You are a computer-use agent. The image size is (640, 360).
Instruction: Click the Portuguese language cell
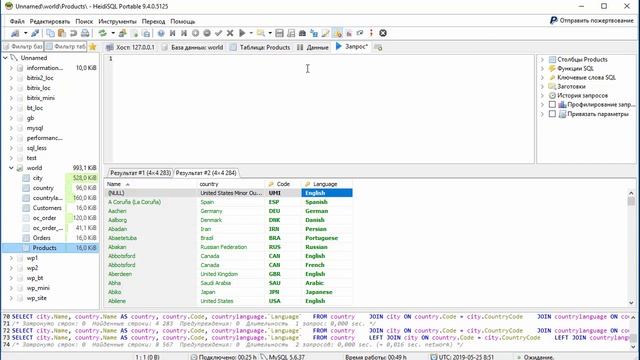coord(327,238)
